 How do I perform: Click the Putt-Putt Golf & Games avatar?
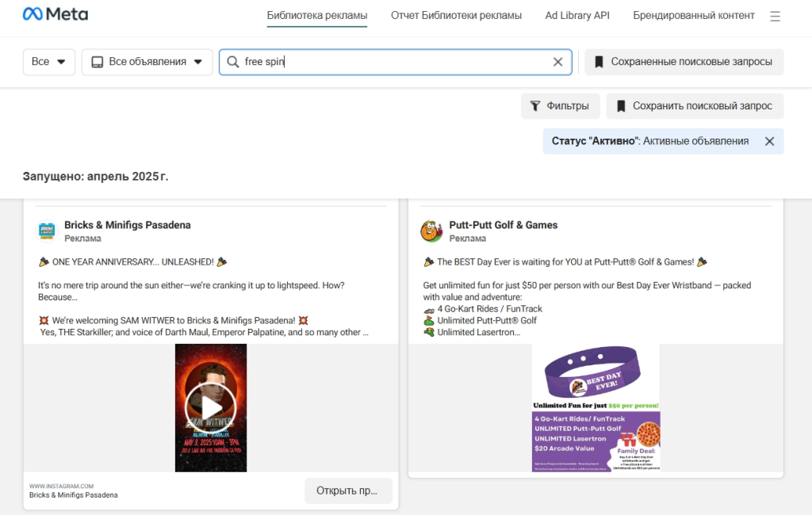[431, 231]
